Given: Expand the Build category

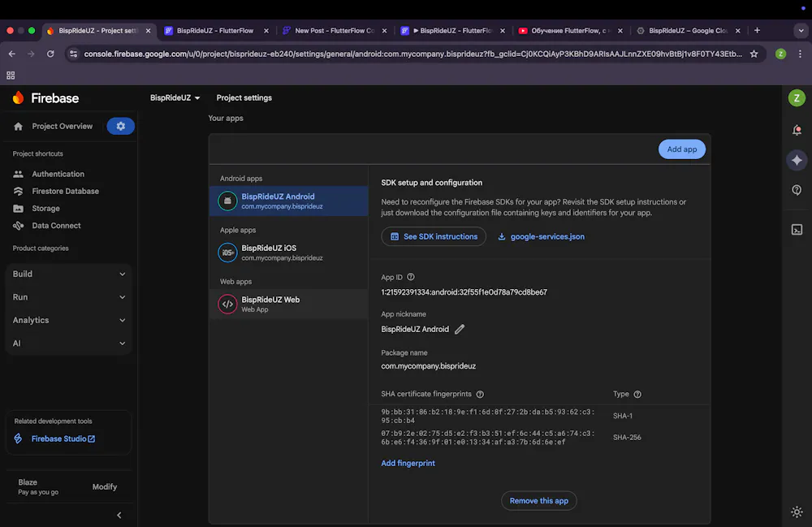Looking at the screenshot, I should point(69,274).
